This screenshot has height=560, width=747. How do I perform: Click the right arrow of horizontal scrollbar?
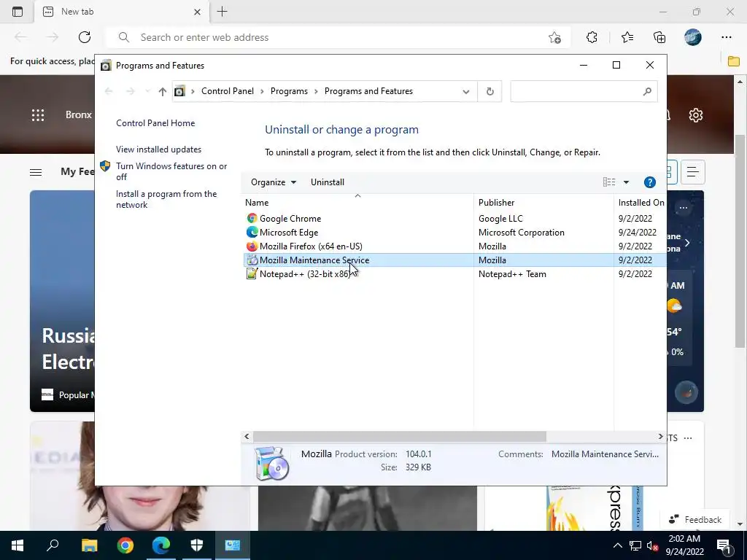tap(660, 436)
